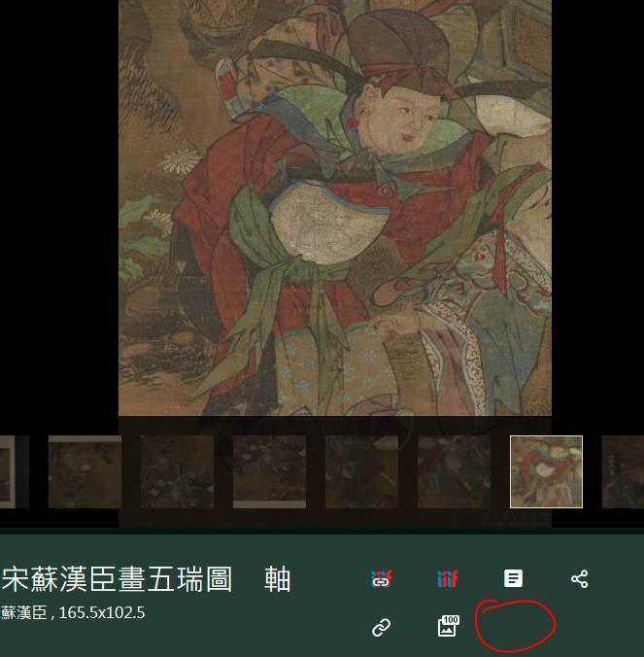
Task: Click the dimensions text 165.5x102.5
Action: pos(103,613)
